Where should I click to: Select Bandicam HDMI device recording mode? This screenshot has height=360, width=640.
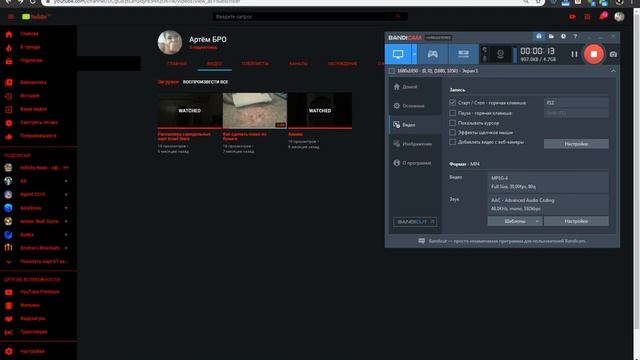[463, 54]
